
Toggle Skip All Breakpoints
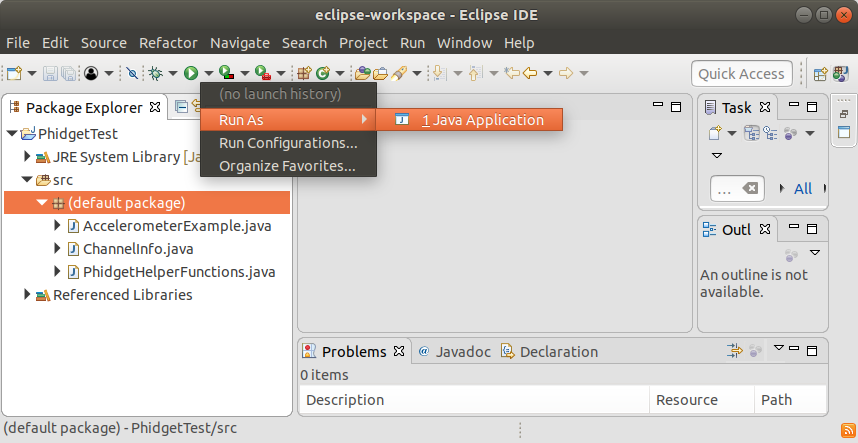pos(132,73)
